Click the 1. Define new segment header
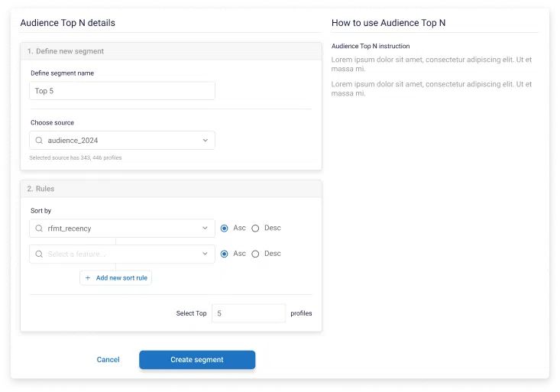Viewport: 560px width, 392px height. (x=66, y=51)
